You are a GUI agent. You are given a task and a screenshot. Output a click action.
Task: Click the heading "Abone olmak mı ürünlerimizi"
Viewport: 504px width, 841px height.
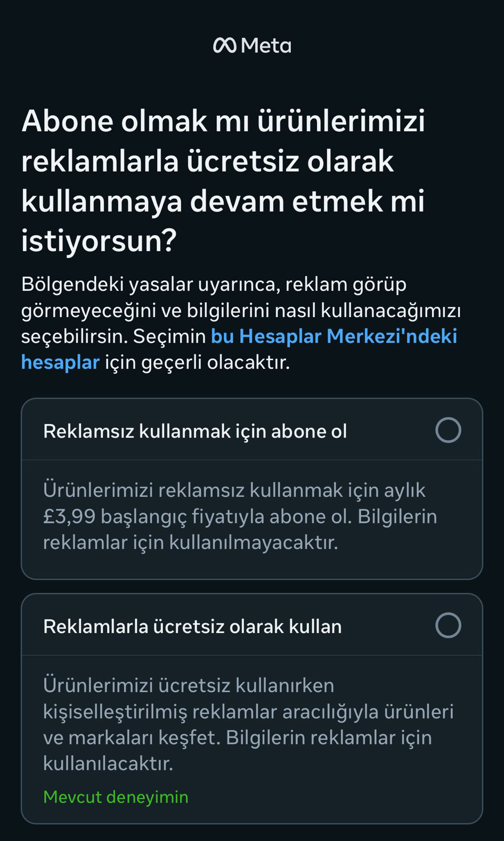(223, 120)
